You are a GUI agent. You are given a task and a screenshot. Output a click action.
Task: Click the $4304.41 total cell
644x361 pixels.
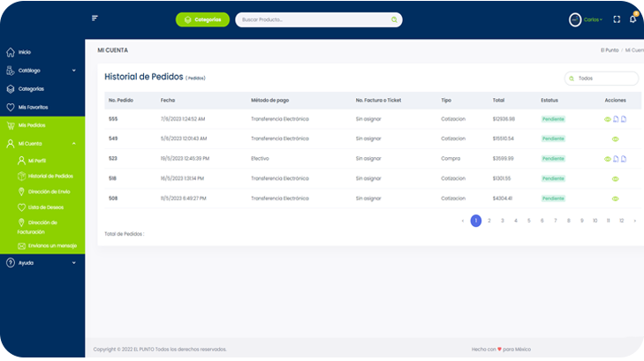pos(503,198)
